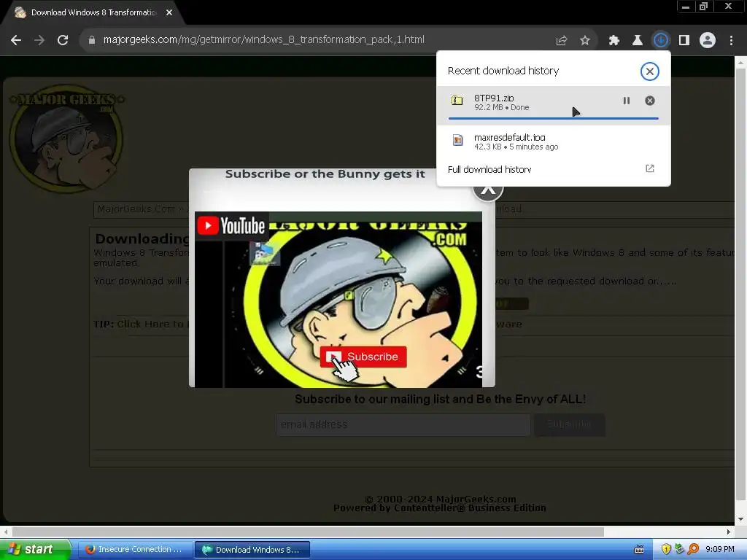
Task: Click the email address input field
Action: [403, 424]
